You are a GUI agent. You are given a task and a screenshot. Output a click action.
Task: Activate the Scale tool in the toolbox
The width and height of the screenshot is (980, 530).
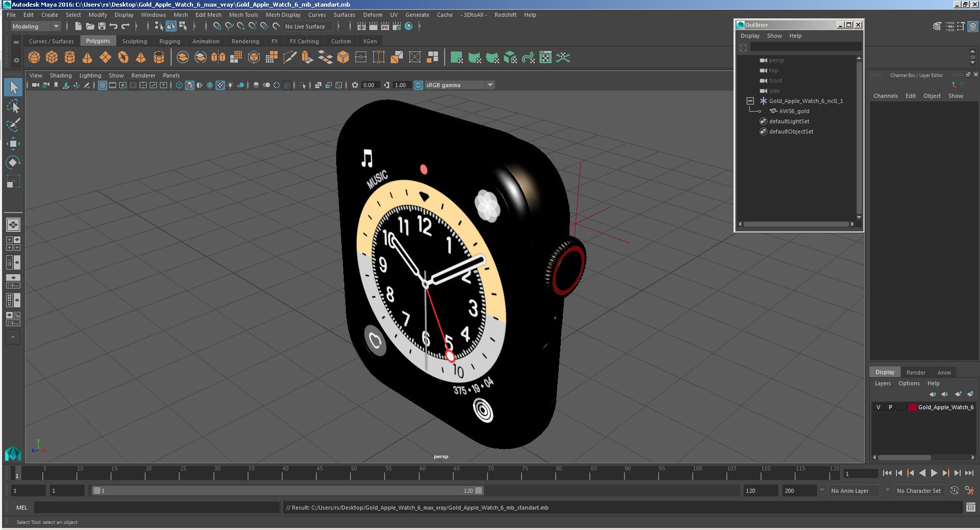pos(13,181)
